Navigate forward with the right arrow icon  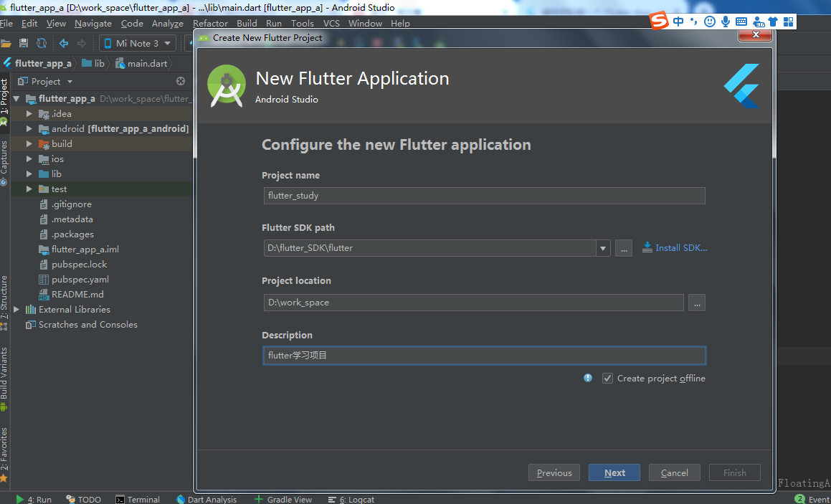[82, 44]
